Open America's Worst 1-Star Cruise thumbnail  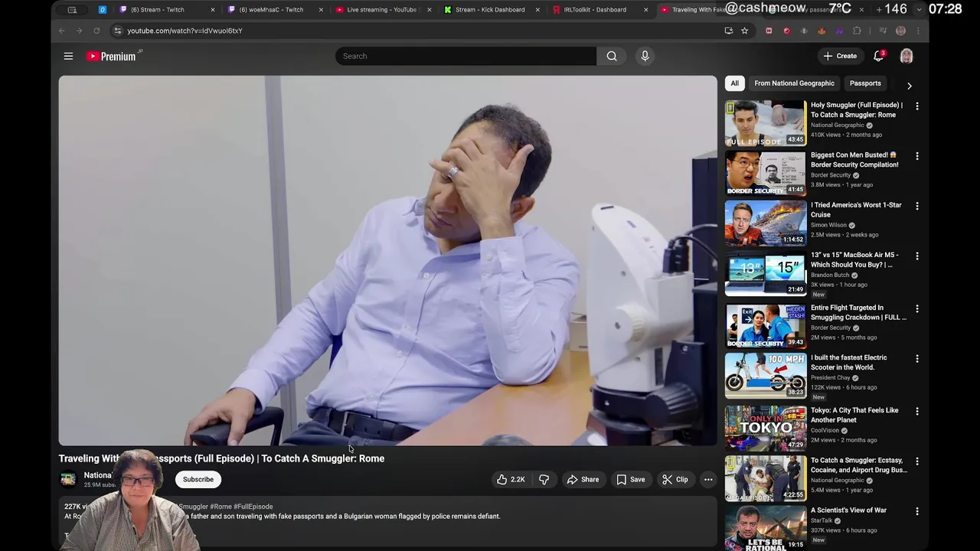(766, 223)
